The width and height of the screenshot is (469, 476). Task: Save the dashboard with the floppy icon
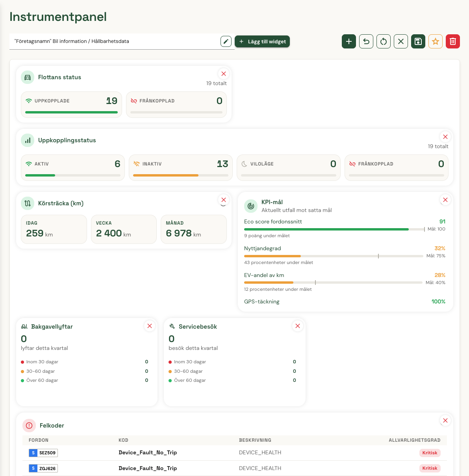point(418,41)
